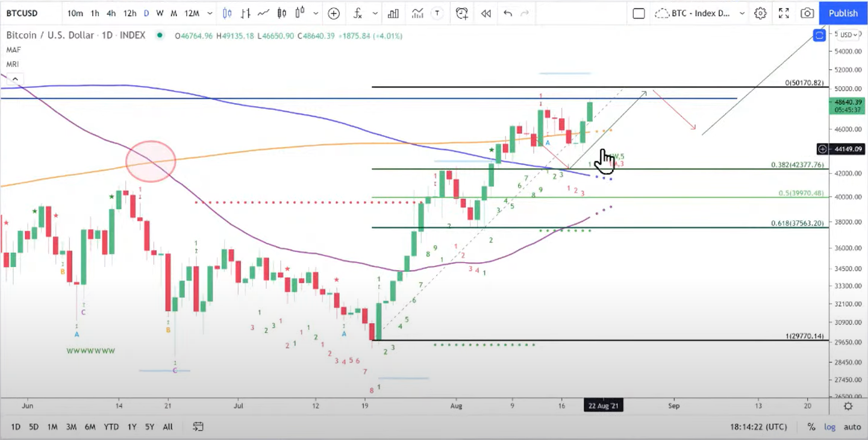Image resolution: width=868 pixels, height=440 pixels.
Task: Click the 0.618(37563.20) Fibonacci level
Action: 797,223
